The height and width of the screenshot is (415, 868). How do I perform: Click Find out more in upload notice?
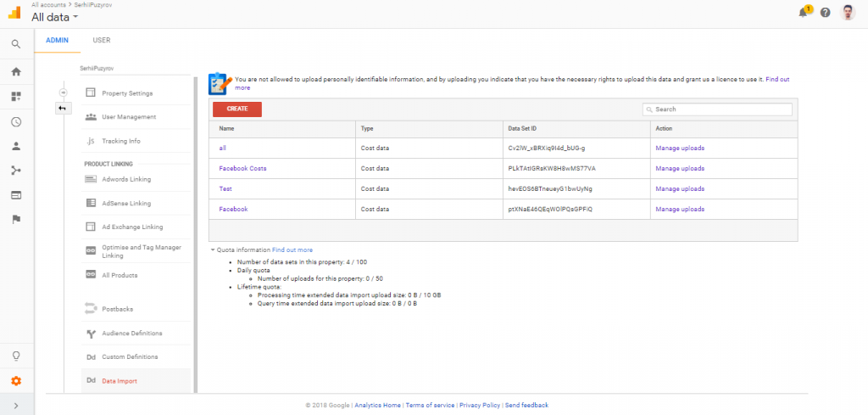778,80
